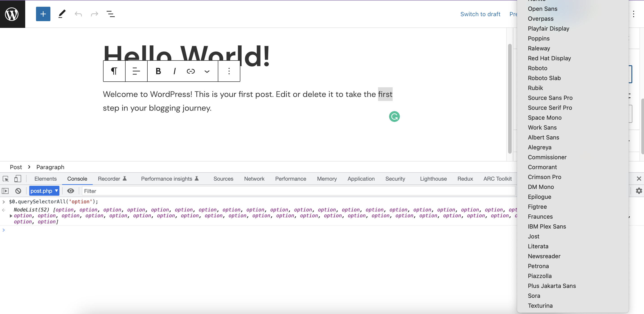Toggle bold formatting in block toolbar

pyautogui.click(x=158, y=71)
